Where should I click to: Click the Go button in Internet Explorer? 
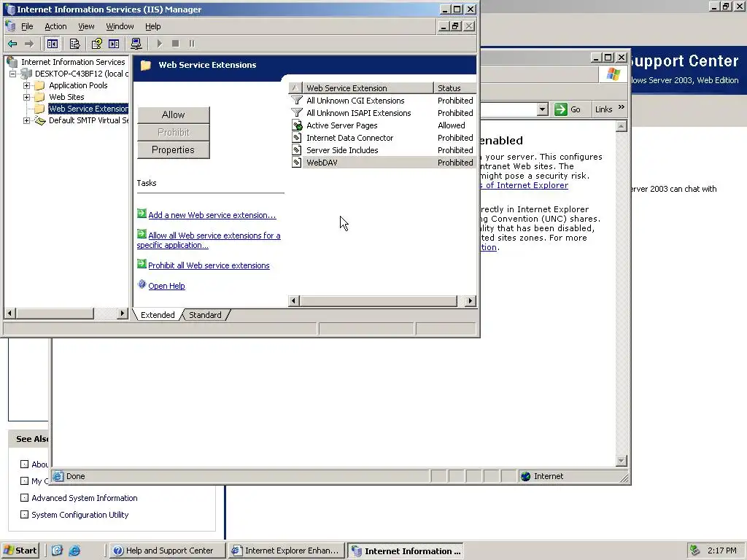tap(568, 109)
